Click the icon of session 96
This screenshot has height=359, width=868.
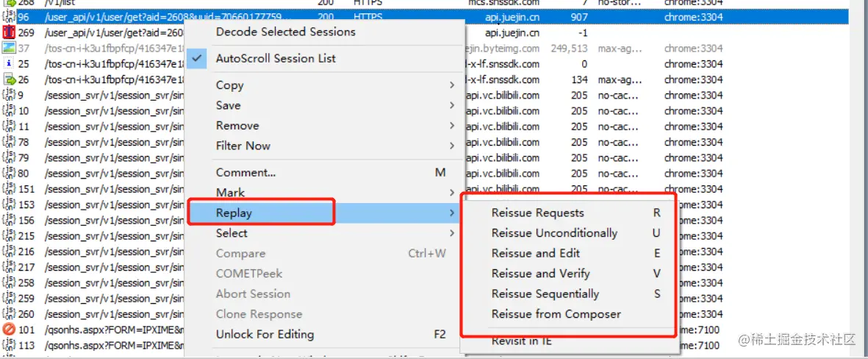tap(8, 17)
